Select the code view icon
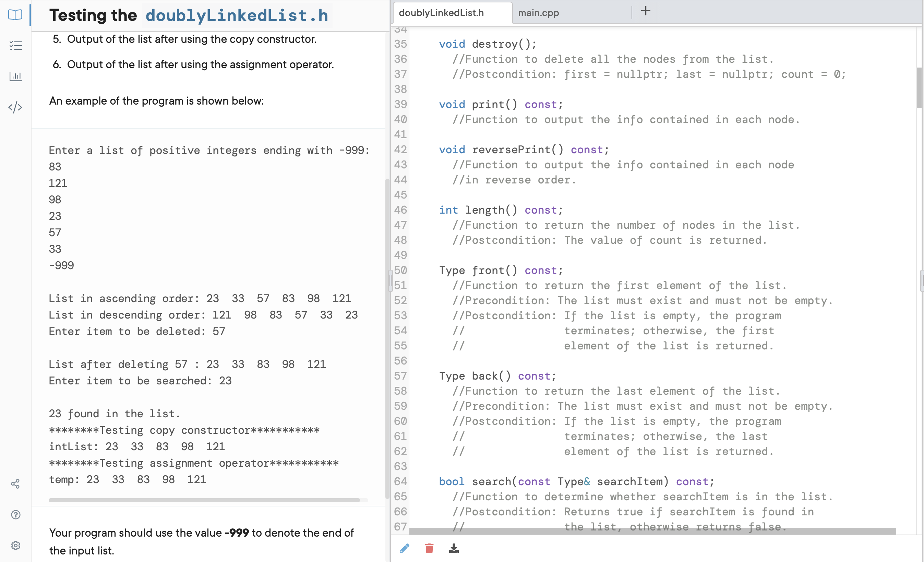This screenshot has height=562, width=924. pos(15,107)
